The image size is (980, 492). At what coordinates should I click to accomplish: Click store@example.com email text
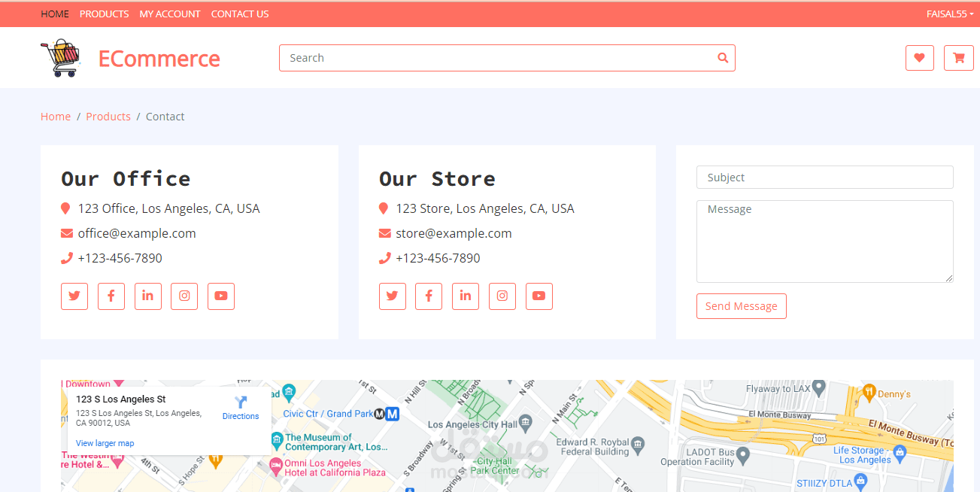tap(454, 233)
